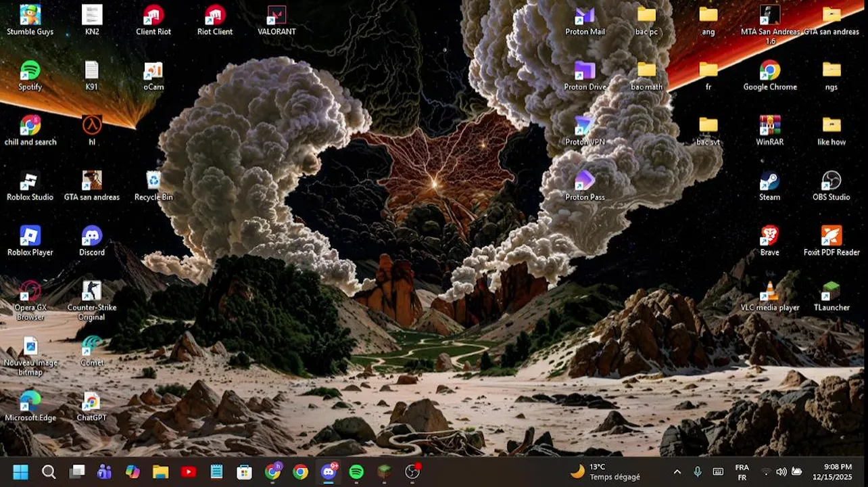Image resolution: width=868 pixels, height=487 pixels.
Task: Open Foxit PDF Reader
Action: click(x=831, y=241)
